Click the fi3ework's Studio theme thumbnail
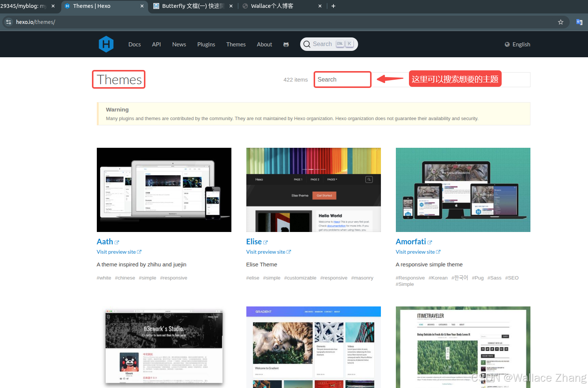Screen dimensions: 588x388 [164, 347]
